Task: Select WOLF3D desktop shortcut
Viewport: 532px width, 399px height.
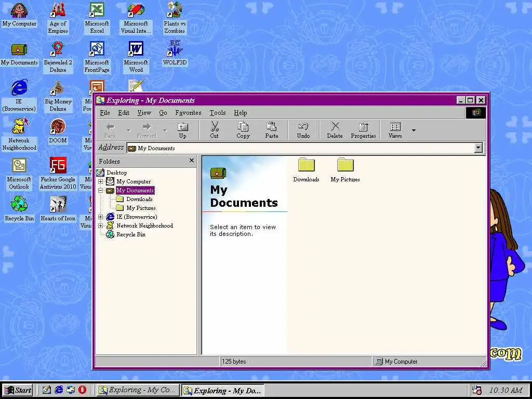Action: (x=175, y=54)
